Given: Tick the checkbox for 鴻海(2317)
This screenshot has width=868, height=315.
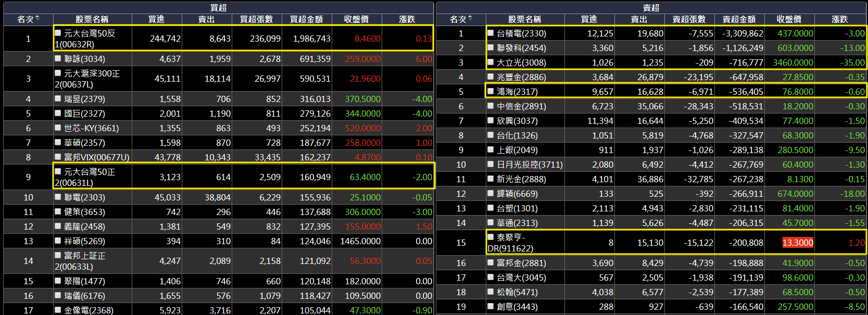Looking at the screenshot, I should click(491, 91).
